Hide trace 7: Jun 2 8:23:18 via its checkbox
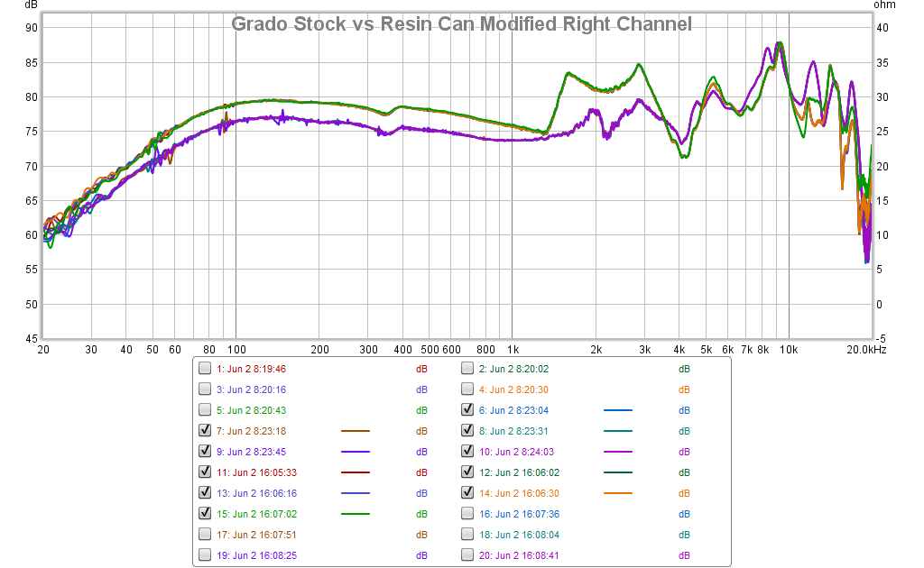Image resolution: width=924 pixels, height=568 pixels. 205,430
